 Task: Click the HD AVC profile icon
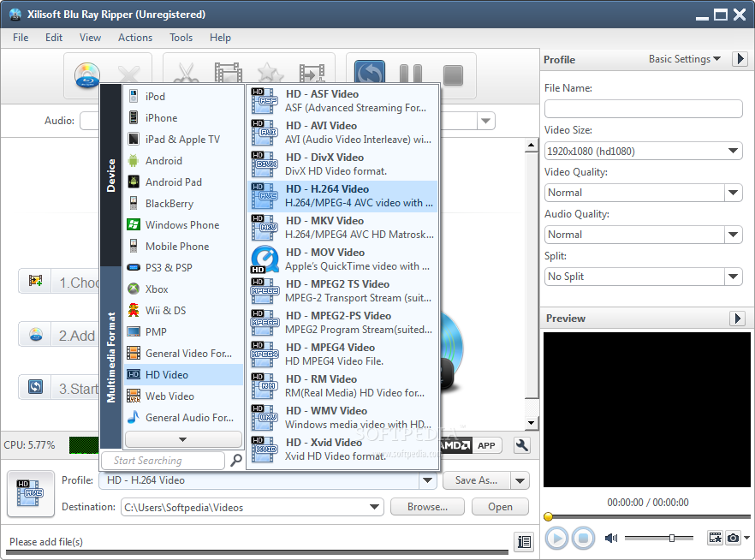30,493
